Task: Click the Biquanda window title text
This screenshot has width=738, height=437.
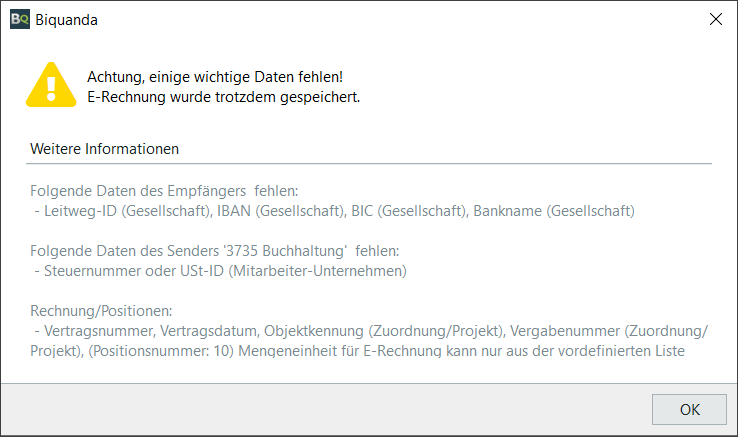Action: coord(67,19)
